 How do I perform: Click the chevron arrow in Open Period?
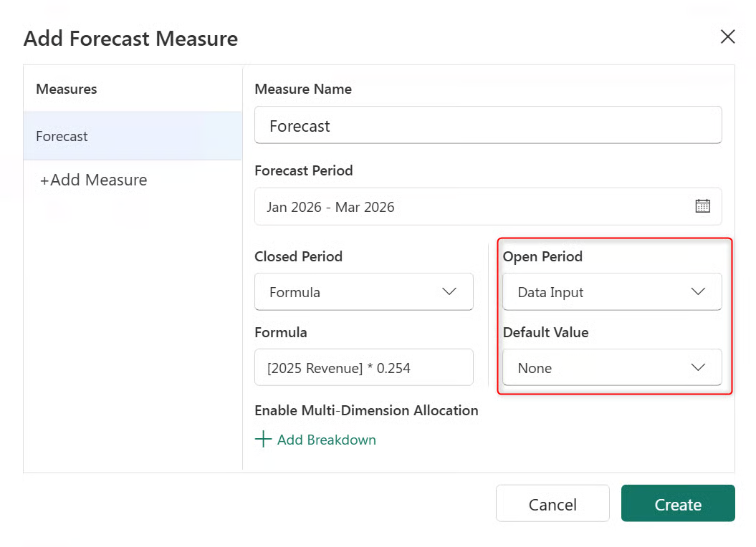pyautogui.click(x=697, y=291)
